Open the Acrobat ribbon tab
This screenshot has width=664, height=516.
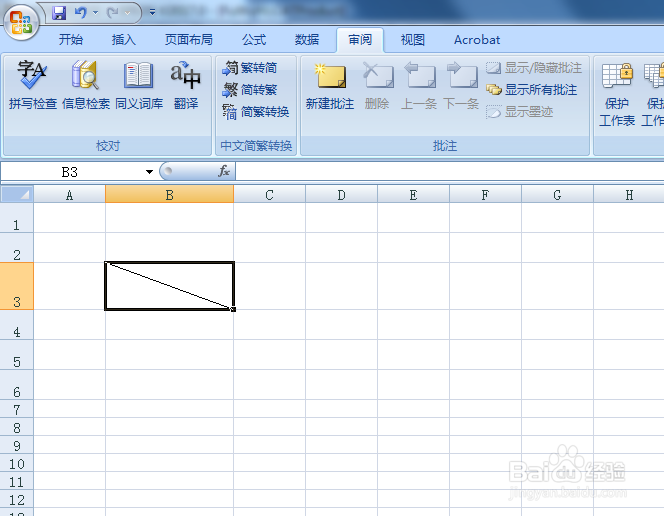click(477, 40)
